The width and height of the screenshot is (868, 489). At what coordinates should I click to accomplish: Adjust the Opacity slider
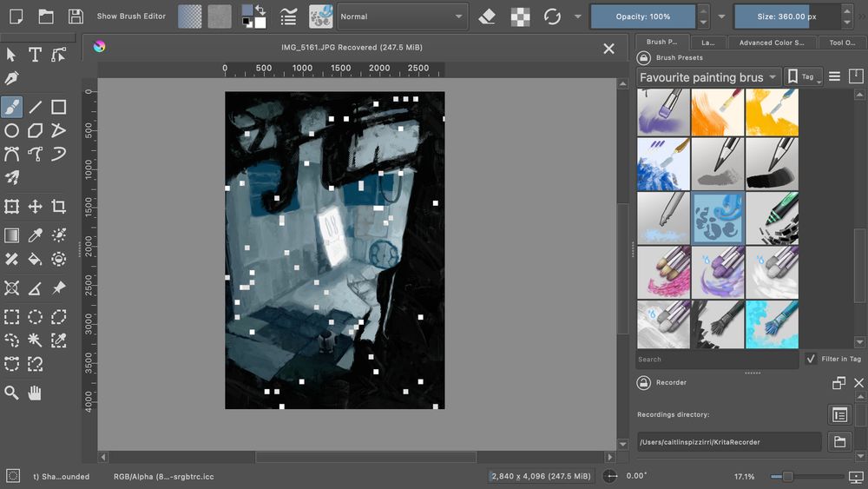642,17
